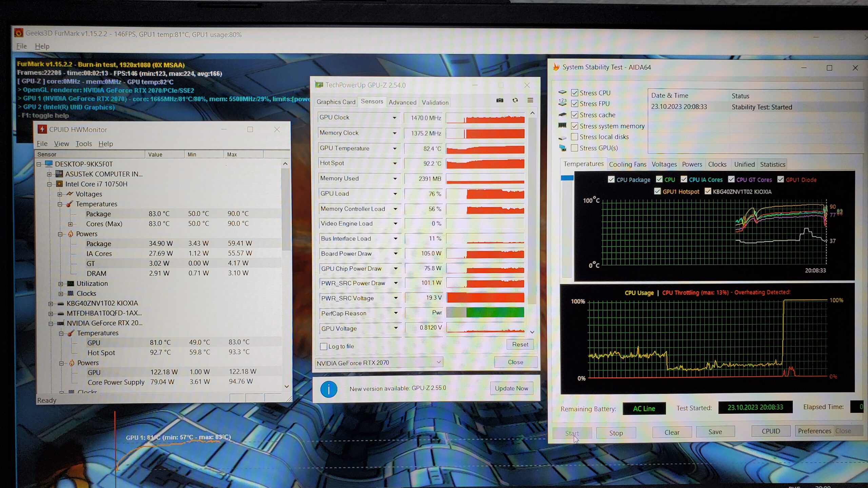Image resolution: width=868 pixels, height=488 pixels.
Task: Click the GPU-Z screenshot camera icon
Action: coord(500,100)
